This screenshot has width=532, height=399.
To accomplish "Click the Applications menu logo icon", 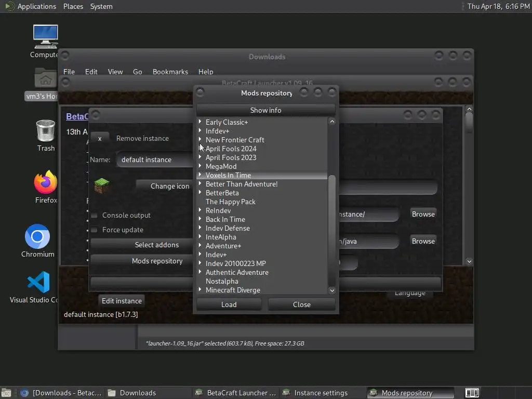I will 9,6.
